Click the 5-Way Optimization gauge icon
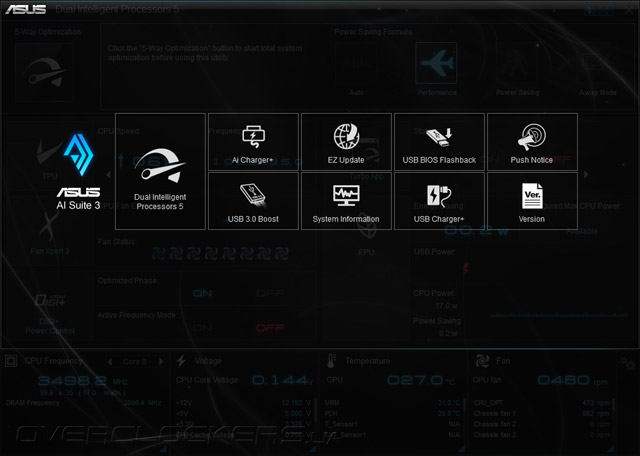 [44, 72]
